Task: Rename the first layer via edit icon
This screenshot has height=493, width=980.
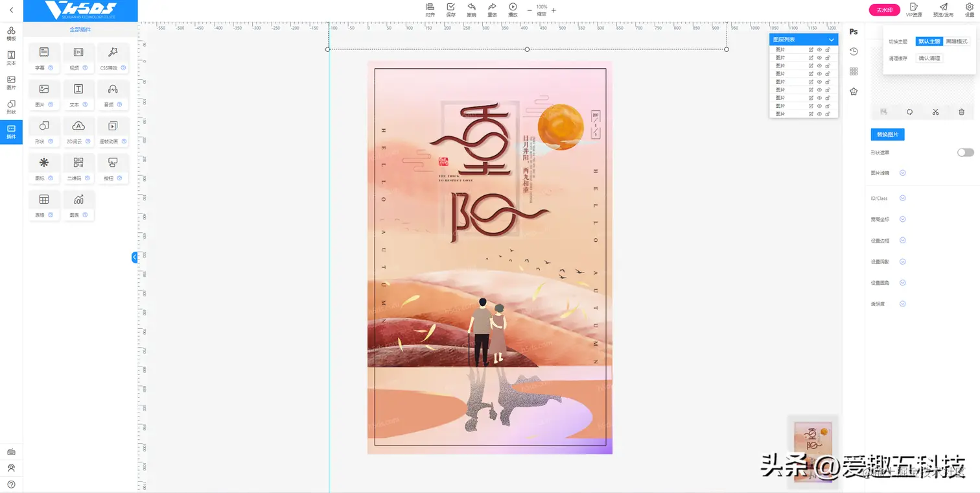Action: click(x=811, y=49)
